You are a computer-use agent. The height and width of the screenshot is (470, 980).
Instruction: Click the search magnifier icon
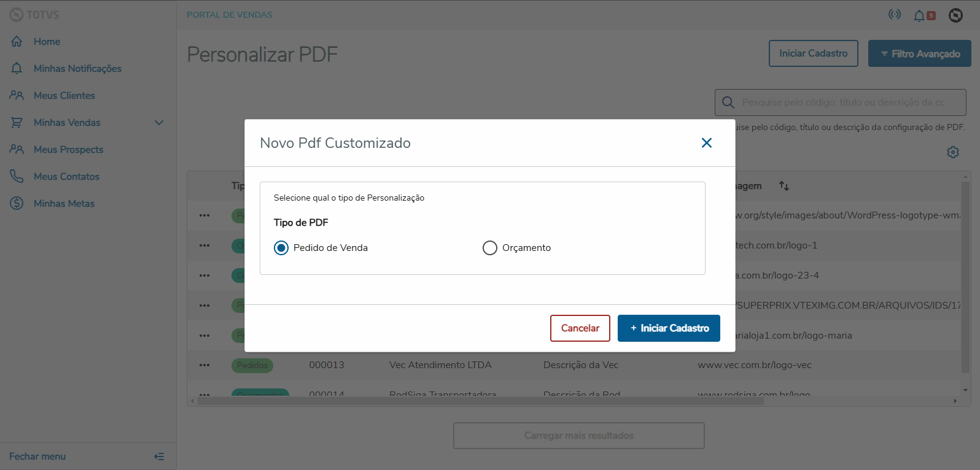(728, 102)
